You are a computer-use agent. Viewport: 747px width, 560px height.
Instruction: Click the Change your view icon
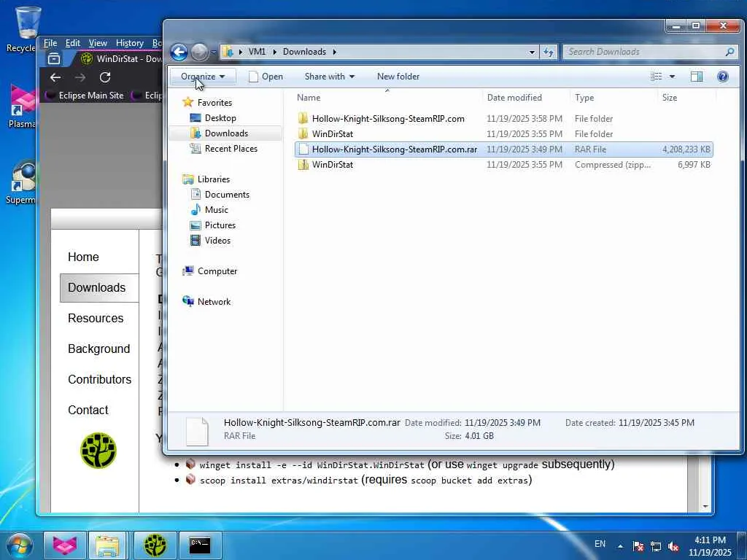pyautogui.click(x=657, y=76)
